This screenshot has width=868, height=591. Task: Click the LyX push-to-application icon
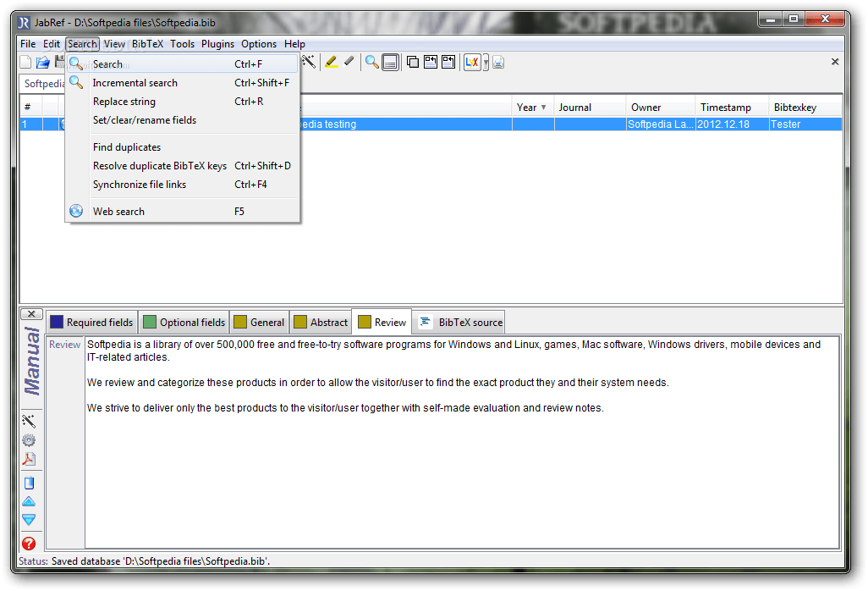point(472,62)
